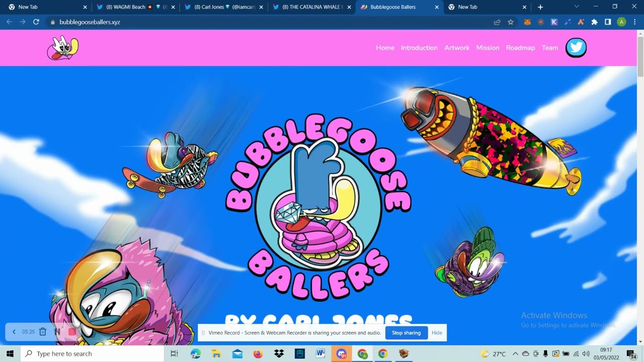Switch to THE CATALINA WHALE tab

pyautogui.click(x=312, y=7)
